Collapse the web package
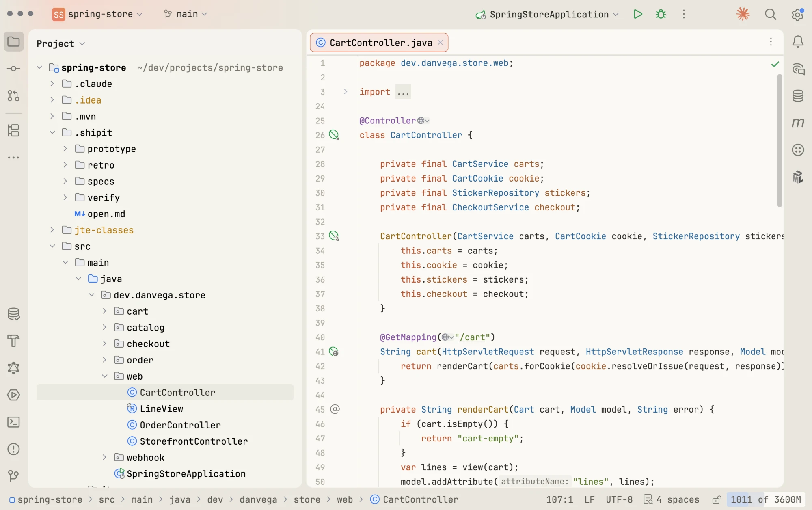The image size is (812, 510). click(x=104, y=376)
